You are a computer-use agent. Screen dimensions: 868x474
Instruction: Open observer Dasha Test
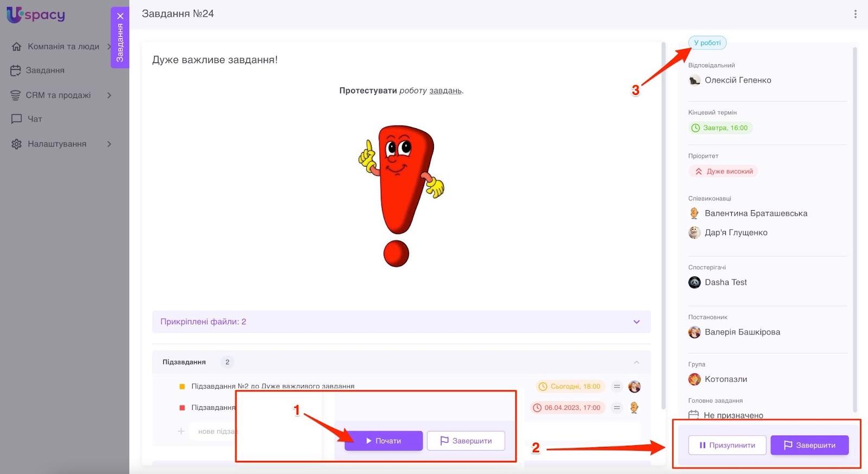click(726, 282)
